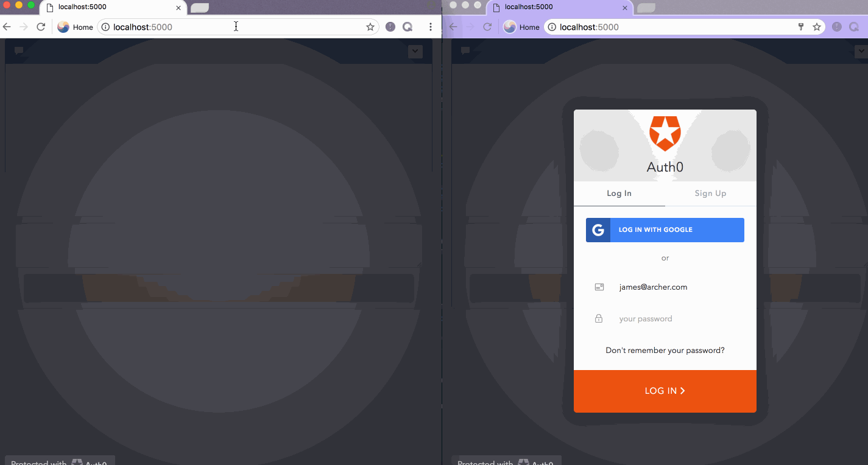This screenshot has width=868, height=465.
Task: Click the lock icon beside password field
Action: 599,318
